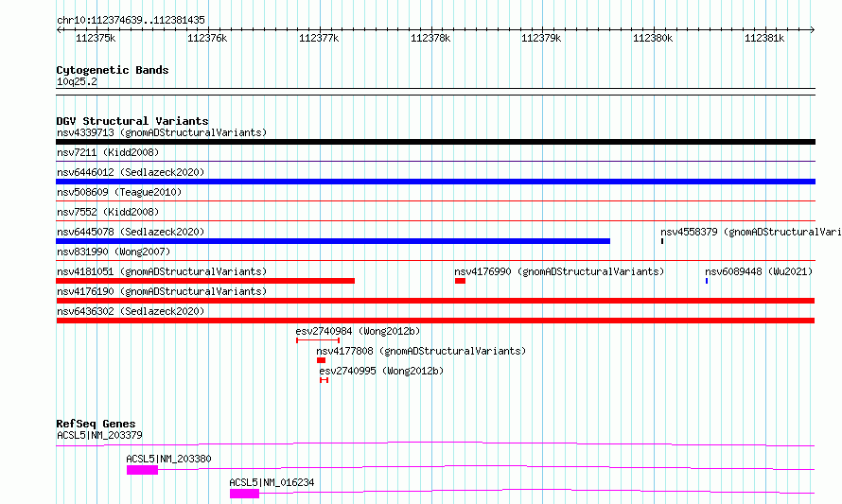The height and width of the screenshot is (504, 842).
Task: Click the ACSL5|NM_016234 magenta exon box
Action: click(244, 494)
